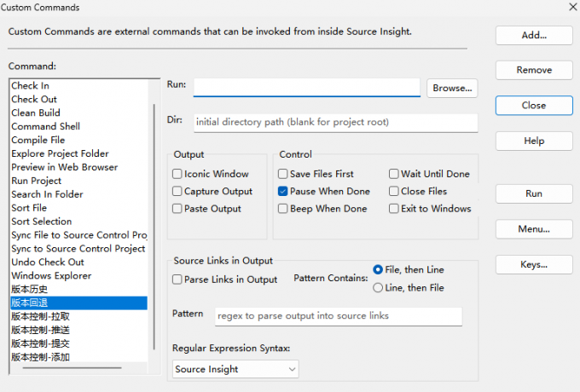Focus the Run command input field
The height and width of the screenshot is (392, 580).
pos(306,87)
